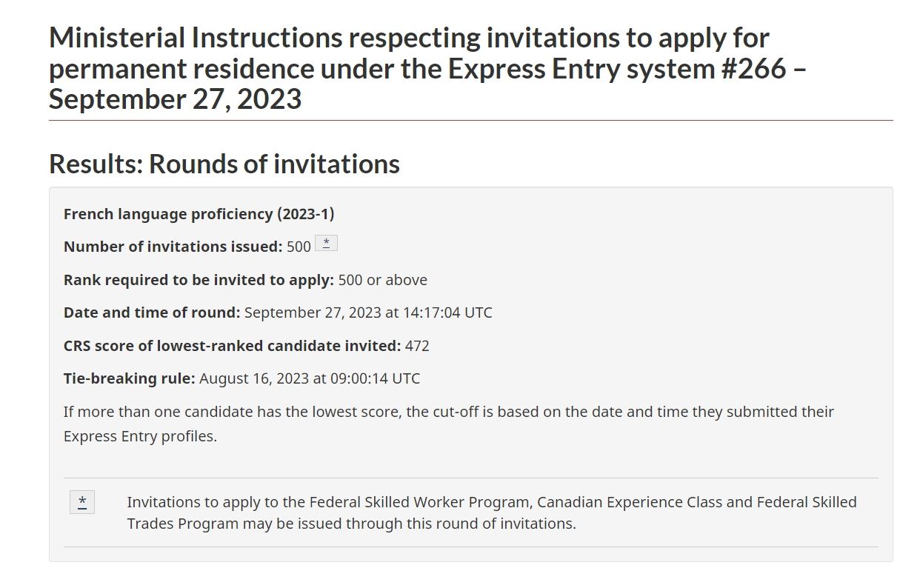The image size is (920, 588).
Task: Click the paragraph about candidates sharing the lowest score
Action: click(x=449, y=424)
